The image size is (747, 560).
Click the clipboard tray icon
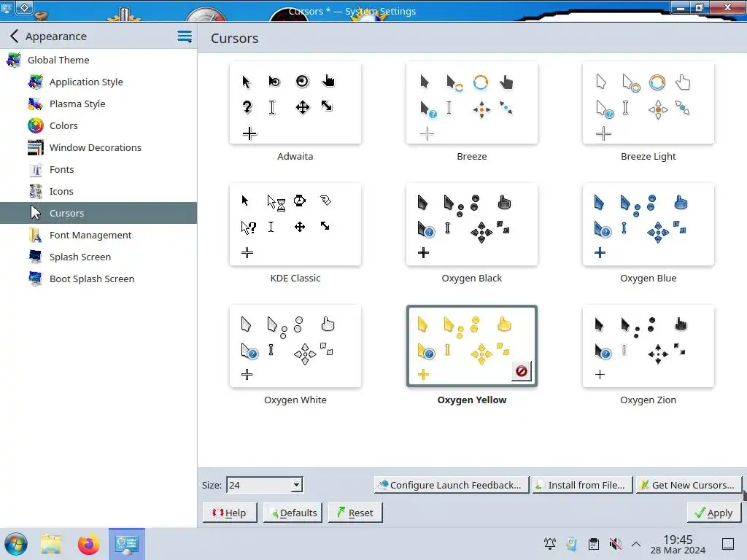tap(594, 543)
